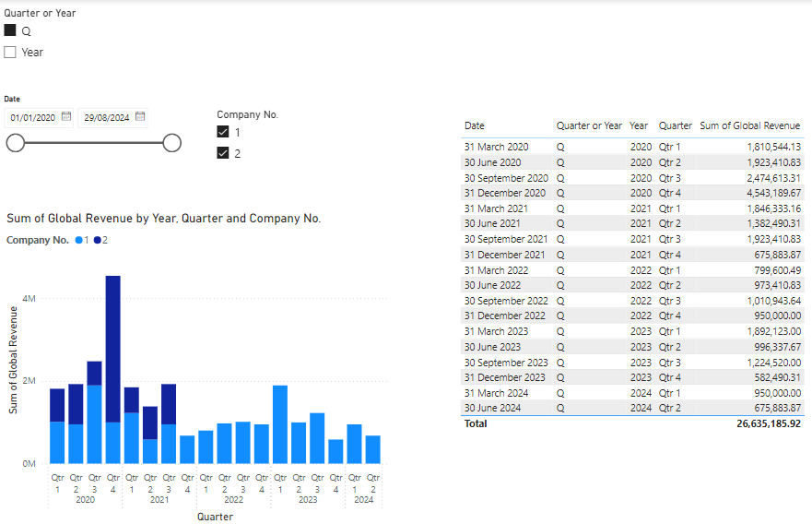Click the 31 March 2023 date cell
This screenshot has height=524, width=812.
coord(496,331)
